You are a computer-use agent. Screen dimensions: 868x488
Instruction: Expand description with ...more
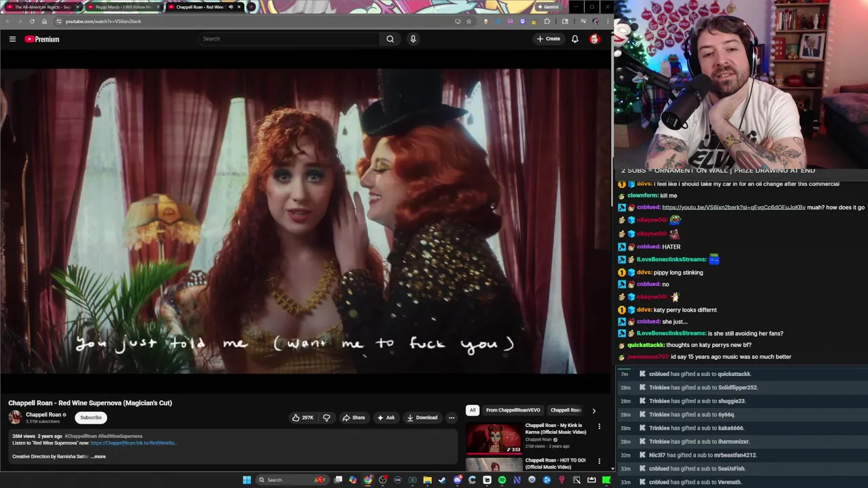click(98, 457)
